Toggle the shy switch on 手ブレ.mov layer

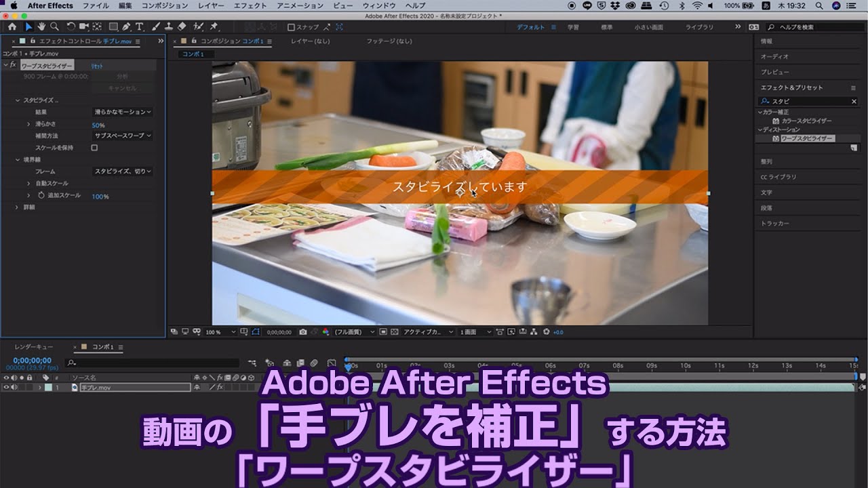(197, 388)
